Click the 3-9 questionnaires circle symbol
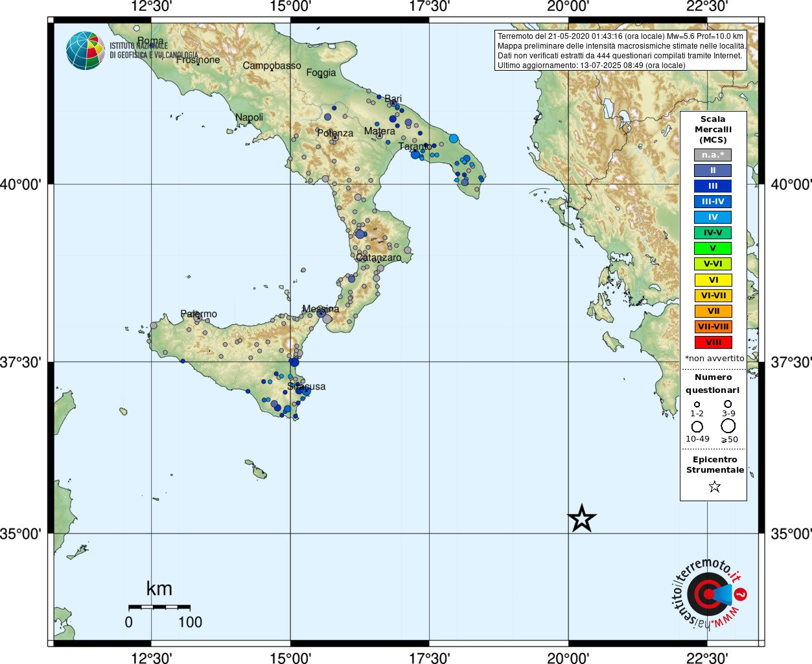812x664 pixels. pos(728,403)
